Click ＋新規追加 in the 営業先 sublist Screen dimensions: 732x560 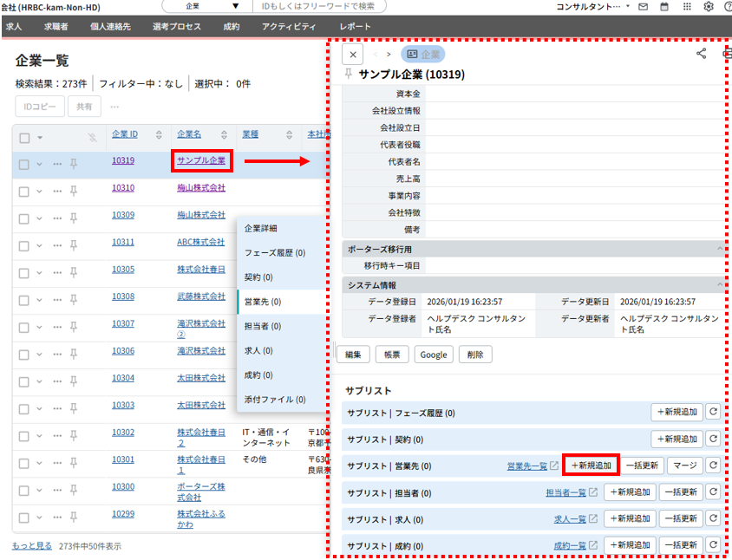click(x=591, y=466)
